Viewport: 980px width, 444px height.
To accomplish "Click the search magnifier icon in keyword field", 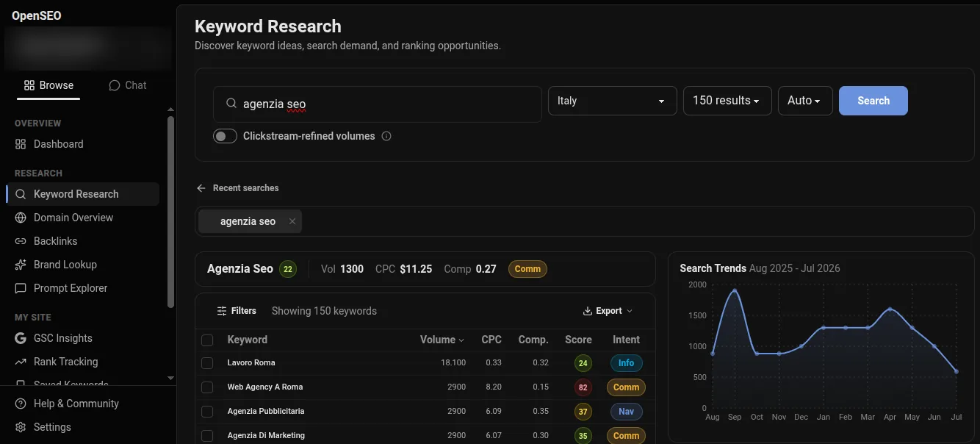I will click(231, 104).
